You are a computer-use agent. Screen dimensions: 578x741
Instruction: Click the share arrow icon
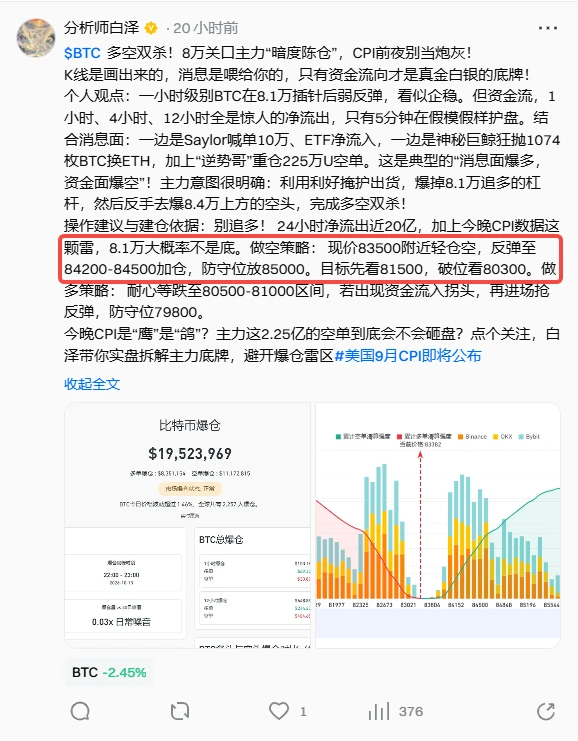tap(546, 711)
